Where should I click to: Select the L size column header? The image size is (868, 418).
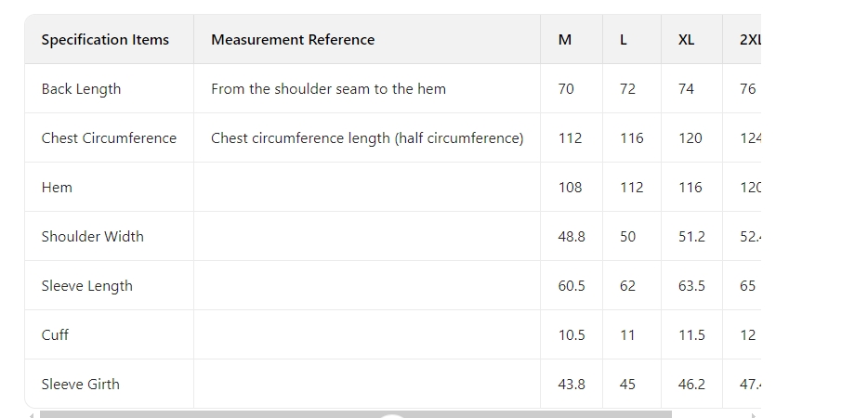624,40
